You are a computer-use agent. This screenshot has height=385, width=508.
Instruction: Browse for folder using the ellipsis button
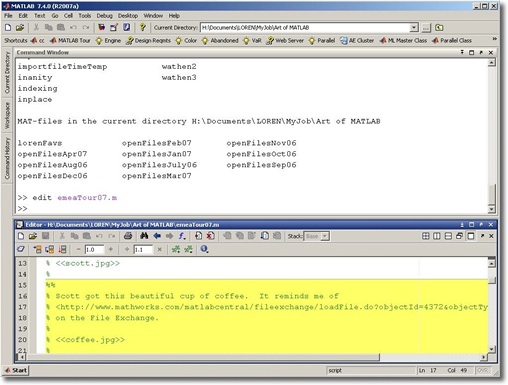[426, 28]
